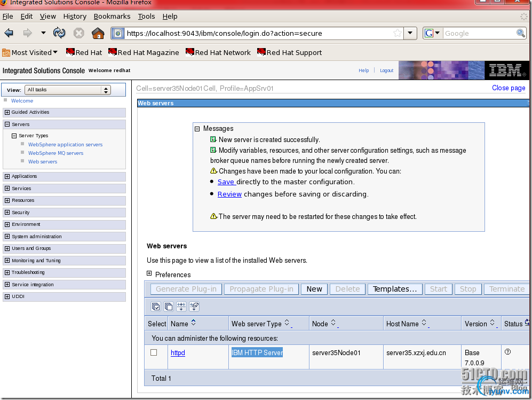Click the Stop loading icon

coord(79,33)
